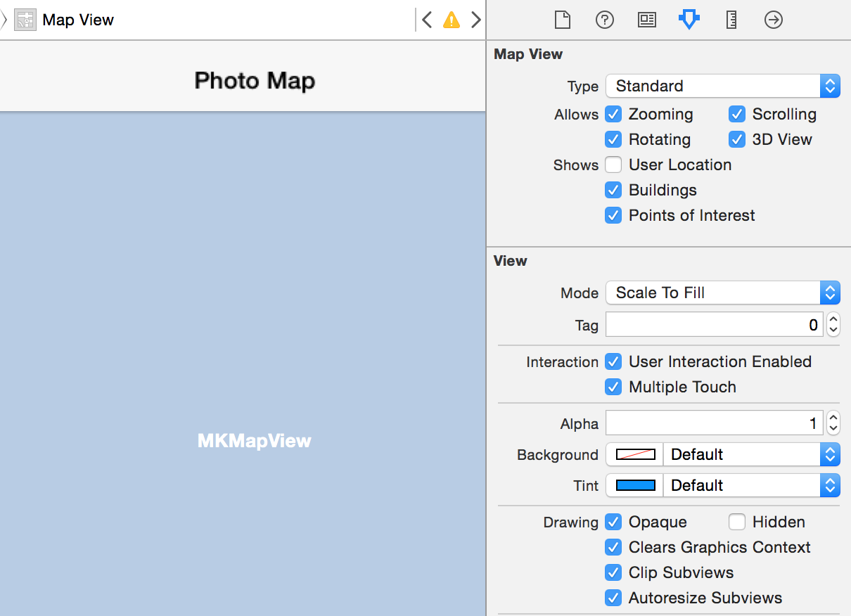Open the Connections inspector
This screenshot has height=616, width=851.
tap(773, 20)
